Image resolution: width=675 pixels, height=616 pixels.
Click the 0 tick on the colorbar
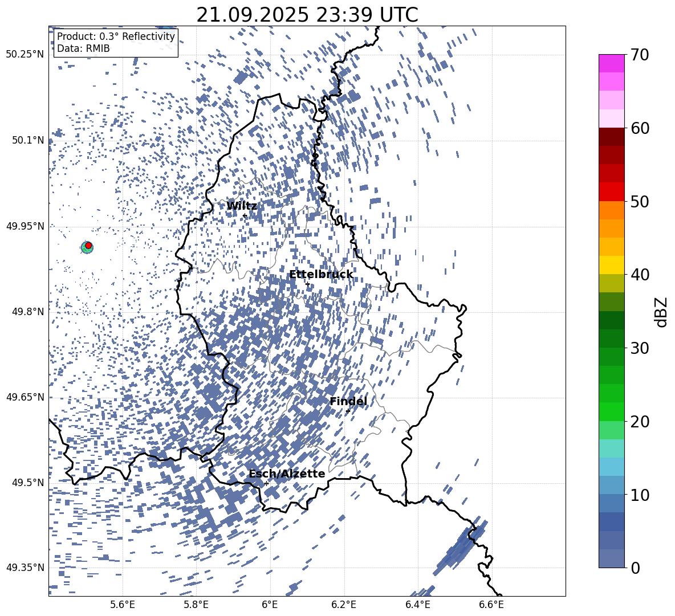[x=635, y=568]
